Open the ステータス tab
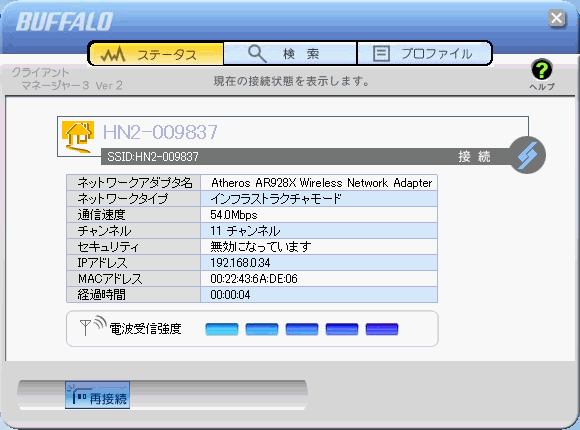The height and width of the screenshot is (430, 580). (156, 54)
